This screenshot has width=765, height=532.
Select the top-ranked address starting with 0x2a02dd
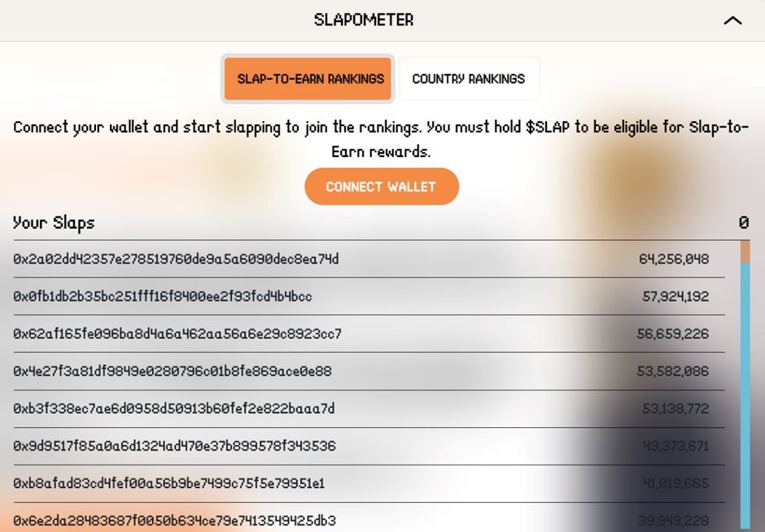[x=176, y=259]
